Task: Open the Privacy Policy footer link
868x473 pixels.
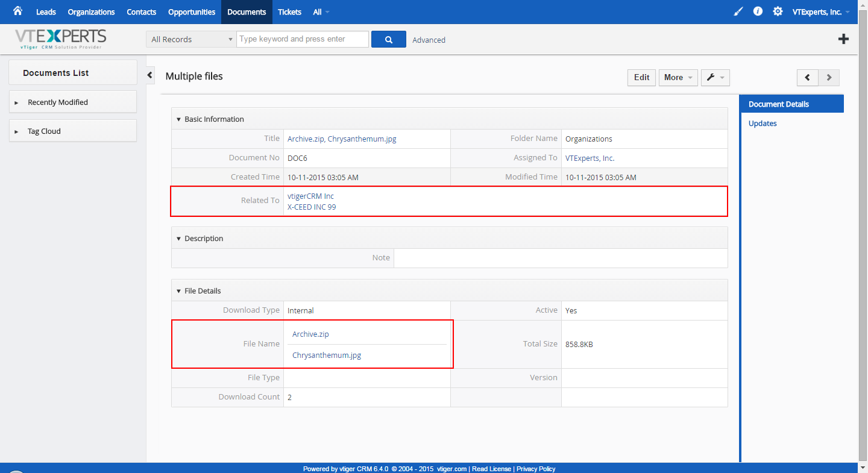Action: click(536, 469)
